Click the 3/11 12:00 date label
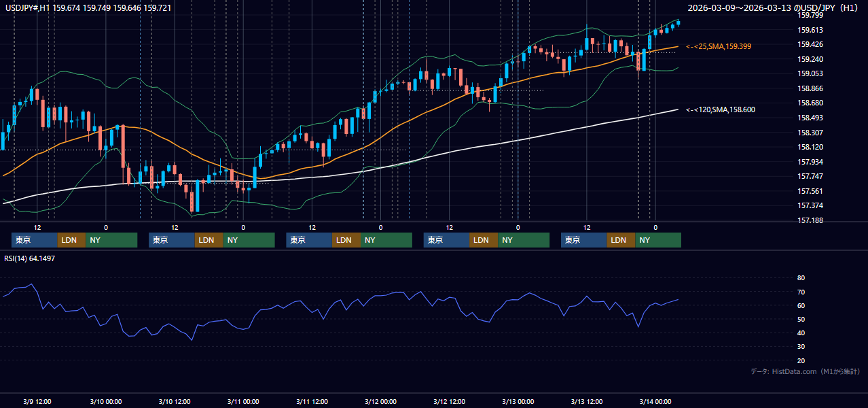The width and height of the screenshot is (868, 408). (x=312, y=401)
